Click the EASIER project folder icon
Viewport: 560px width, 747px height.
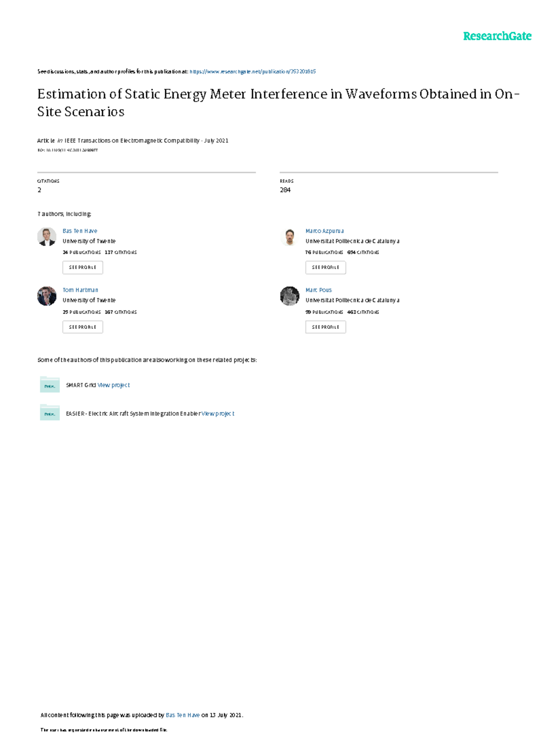(49, 413)
